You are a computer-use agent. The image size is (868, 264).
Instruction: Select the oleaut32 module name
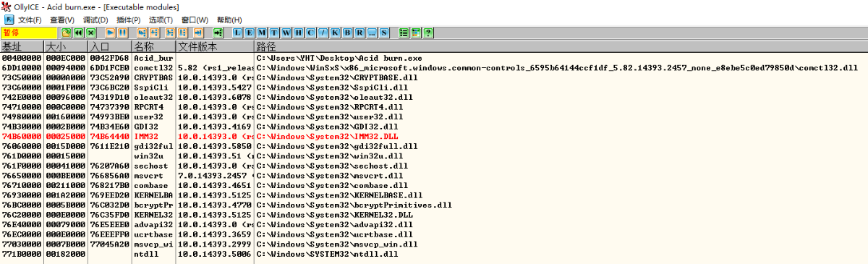tap(153, 97)
